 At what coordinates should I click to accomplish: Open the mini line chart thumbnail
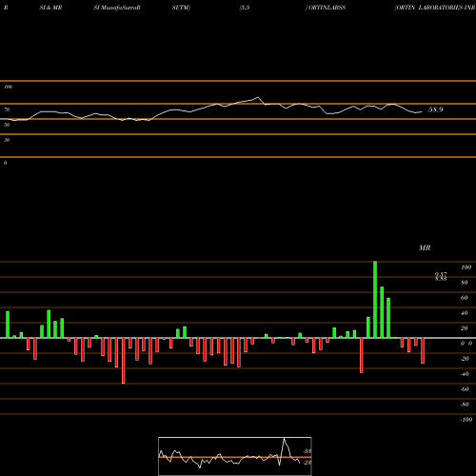pyautogui.click(x=235, y=456)
